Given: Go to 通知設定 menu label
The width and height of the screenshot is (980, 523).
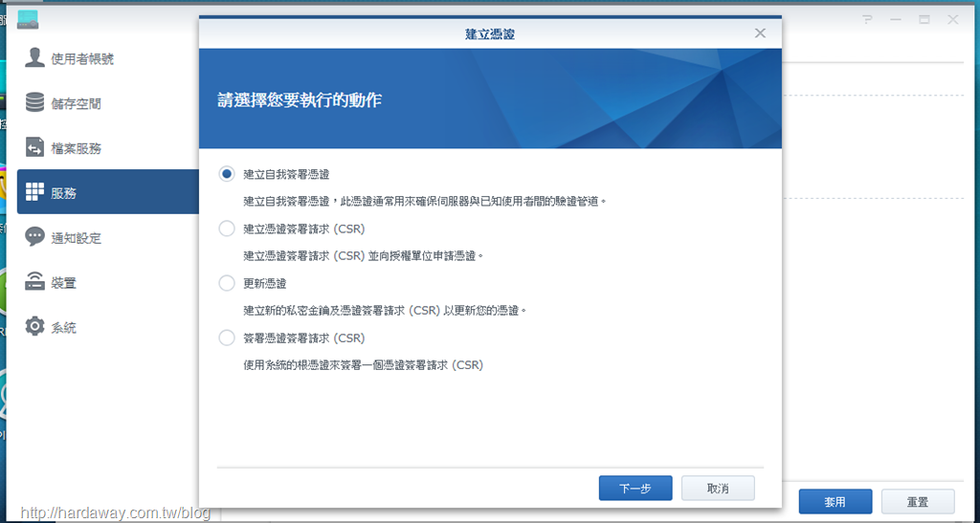Looking at the screenshot, I should (77, 238).
